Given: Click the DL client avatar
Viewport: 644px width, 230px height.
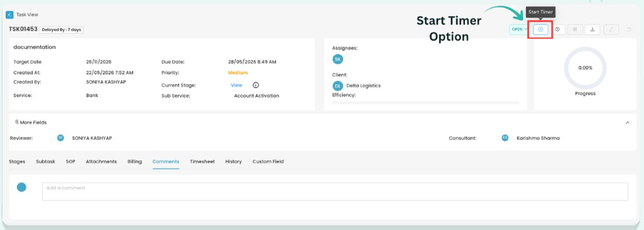Looking at the screenshot, I should pos(338,86).
